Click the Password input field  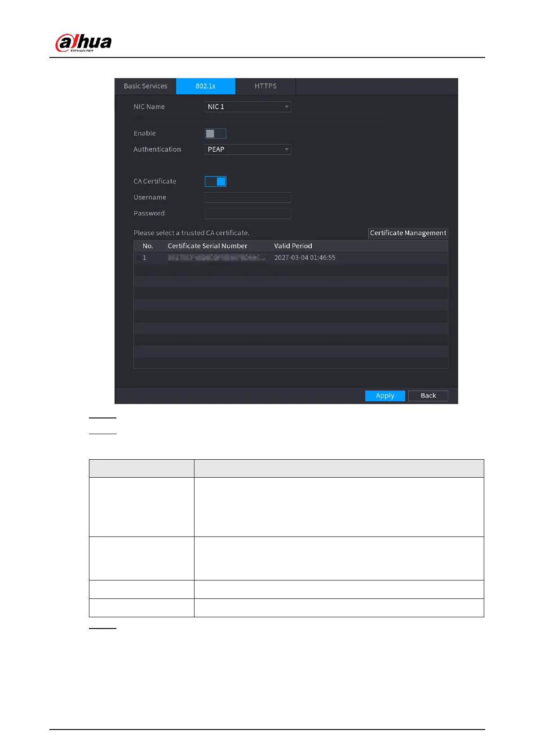click(x=248, y=213)
